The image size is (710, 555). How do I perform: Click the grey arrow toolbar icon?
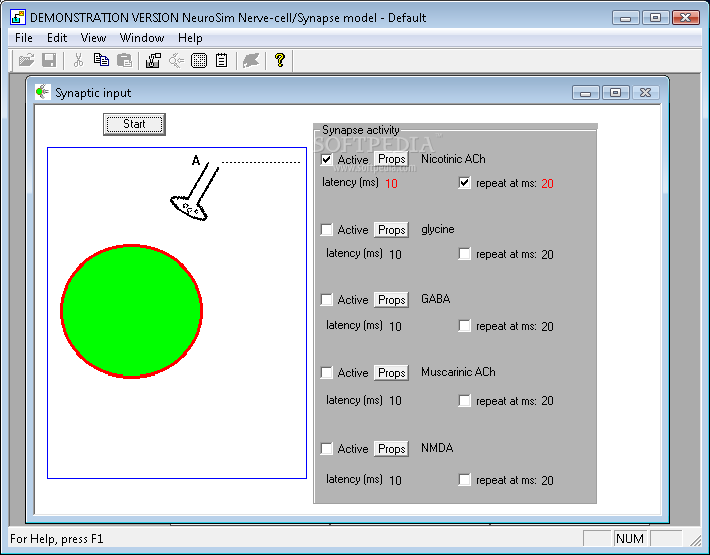[251, 60]
